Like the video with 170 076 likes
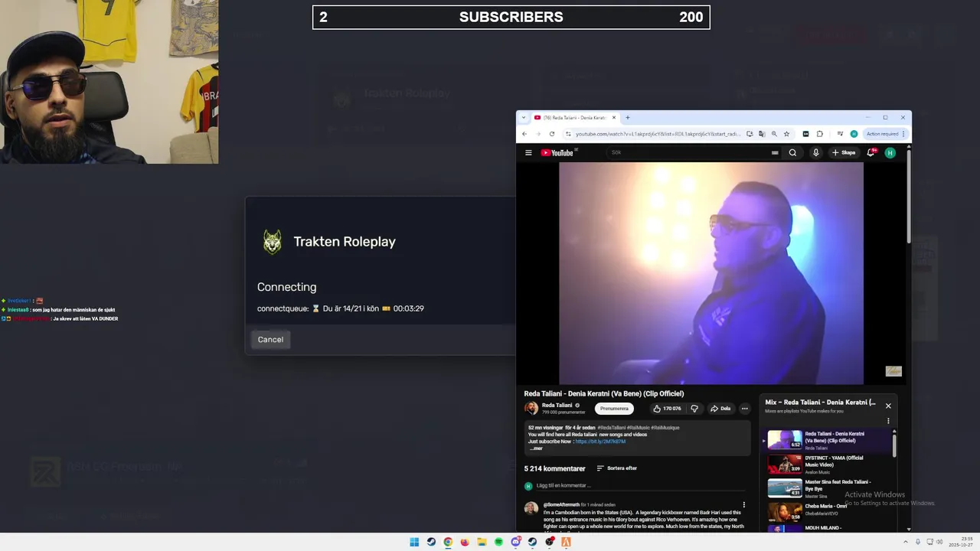Image resolution: width=980 pixels, height=551 pixels. 666,409
